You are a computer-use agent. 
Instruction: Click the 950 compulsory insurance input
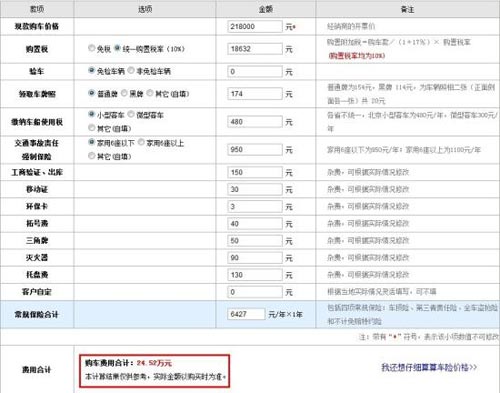point(255,149)
